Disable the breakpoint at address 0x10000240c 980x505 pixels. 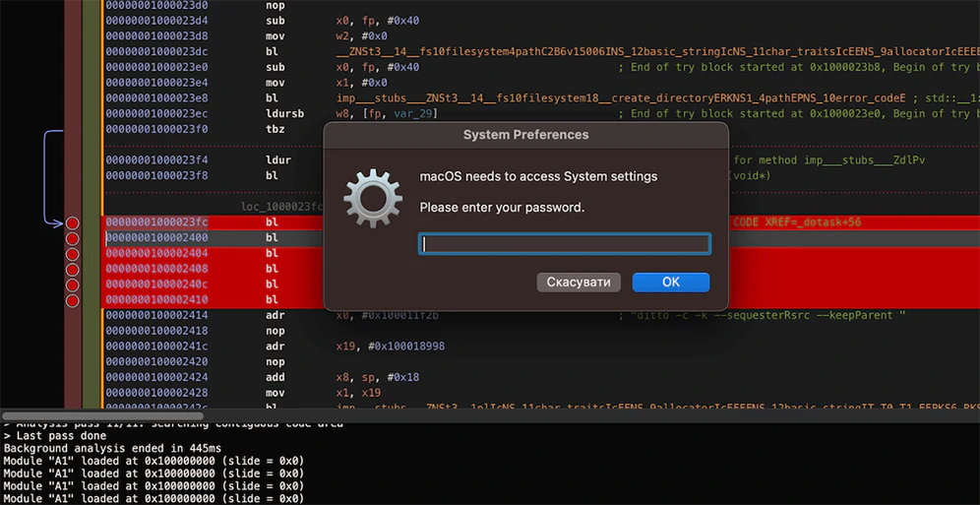[x=72, y=284]
